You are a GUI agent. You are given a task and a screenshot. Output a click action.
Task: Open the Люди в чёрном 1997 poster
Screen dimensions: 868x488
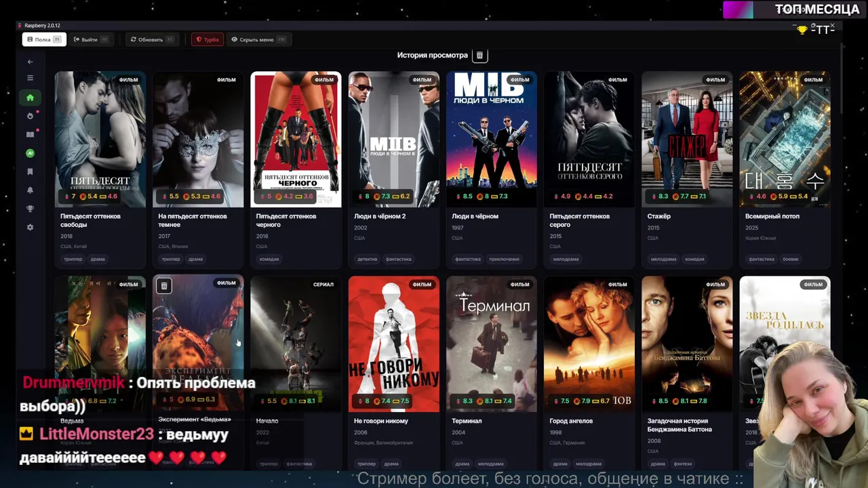pos(492,140)
